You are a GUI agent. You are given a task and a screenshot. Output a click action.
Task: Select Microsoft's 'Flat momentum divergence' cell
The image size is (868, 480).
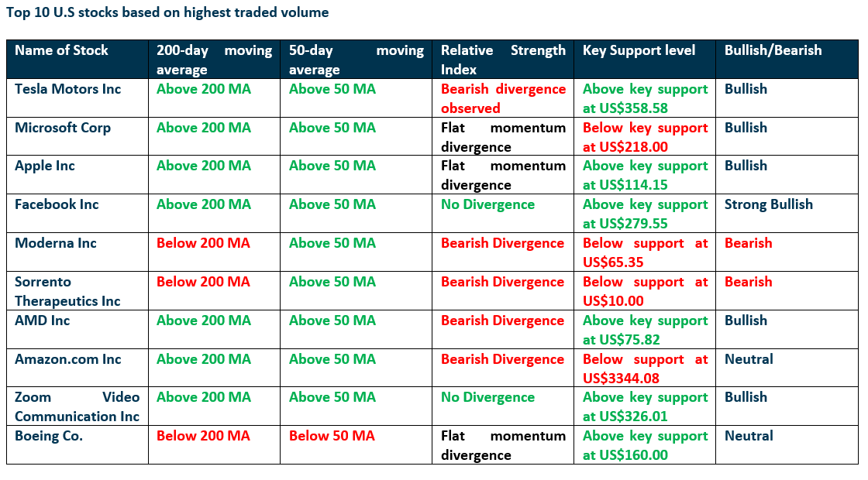503,137
